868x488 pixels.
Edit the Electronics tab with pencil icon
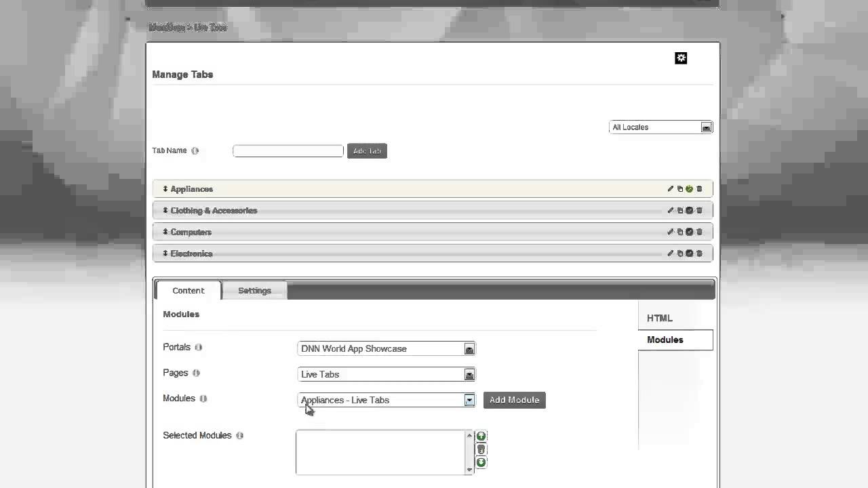click(x=671, y=253)
